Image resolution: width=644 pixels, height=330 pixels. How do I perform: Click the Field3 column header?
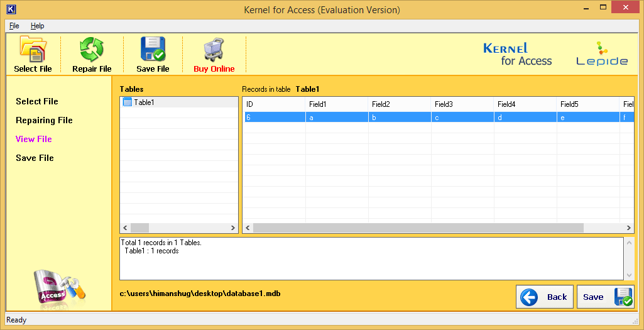(462, 104)
